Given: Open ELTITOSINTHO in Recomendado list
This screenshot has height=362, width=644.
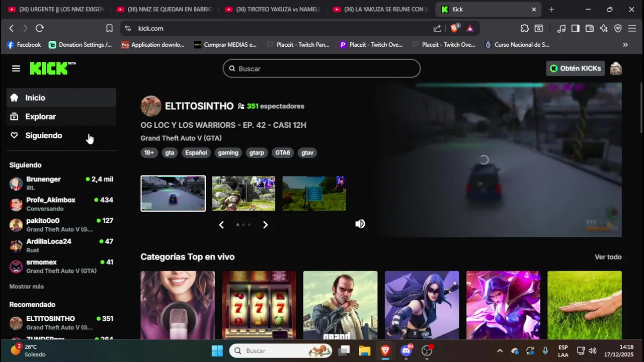Looking at the screenshot, I should (61, 322).
